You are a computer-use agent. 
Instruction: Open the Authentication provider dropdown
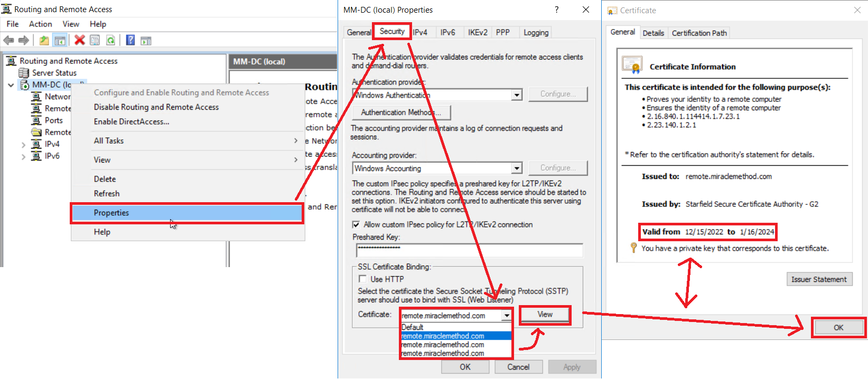coord(517,95)
